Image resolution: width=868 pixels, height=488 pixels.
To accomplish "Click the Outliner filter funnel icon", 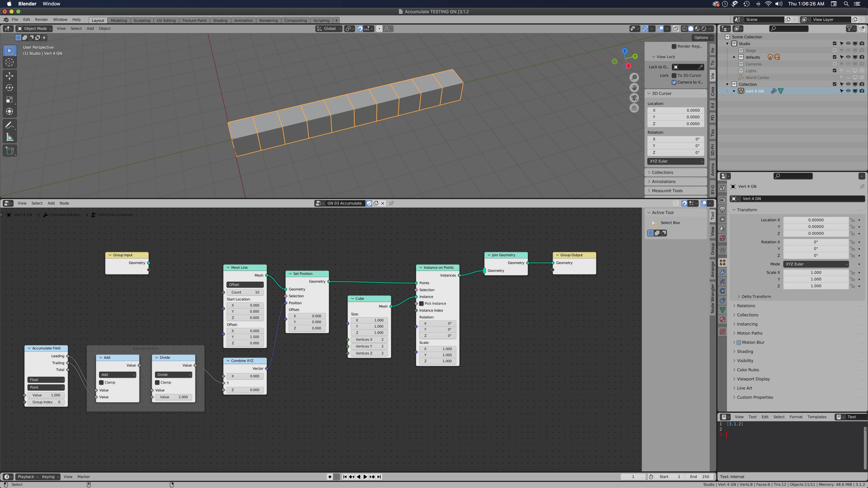I will [849, 29].
